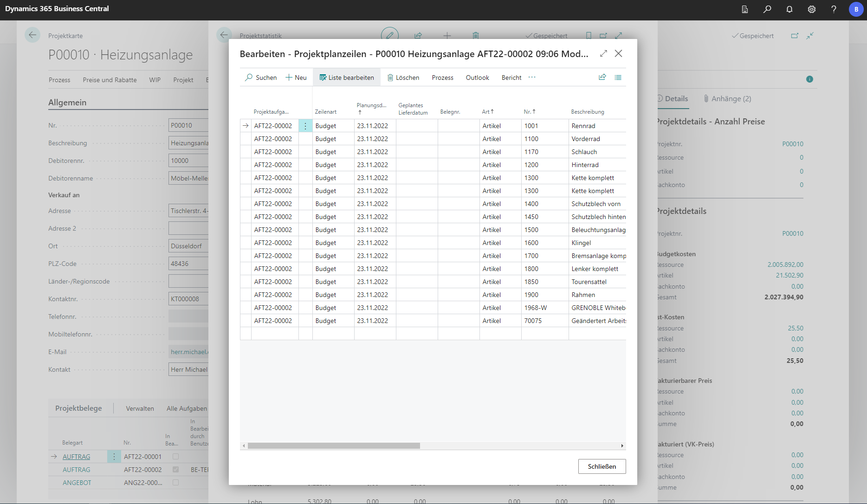Click the Suchen search icon in dialog toolbar

pyautogui.click(x=249, y=78)
